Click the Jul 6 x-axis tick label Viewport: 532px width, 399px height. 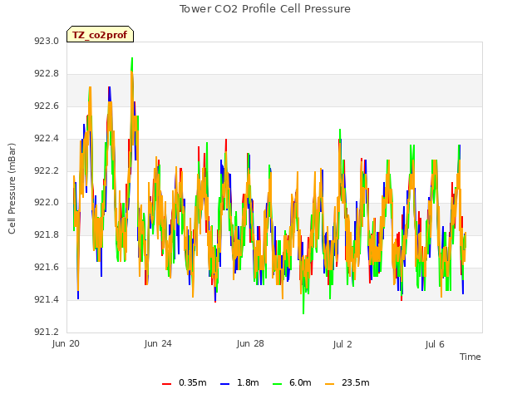435,344
